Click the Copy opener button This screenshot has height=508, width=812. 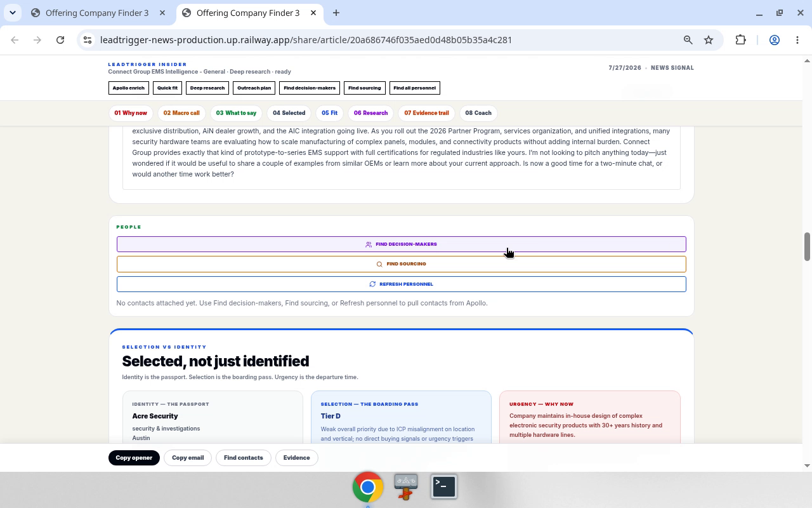[x=134, y=458]
